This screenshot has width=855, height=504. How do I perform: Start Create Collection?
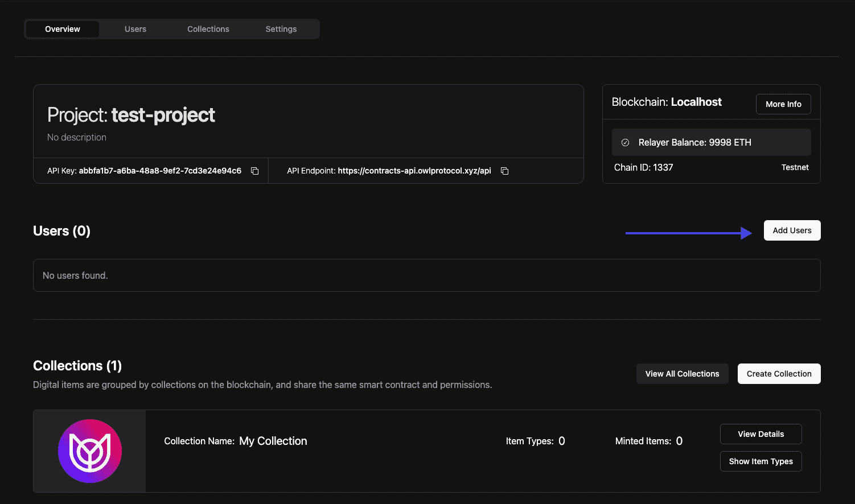click(x=779, y=374)
